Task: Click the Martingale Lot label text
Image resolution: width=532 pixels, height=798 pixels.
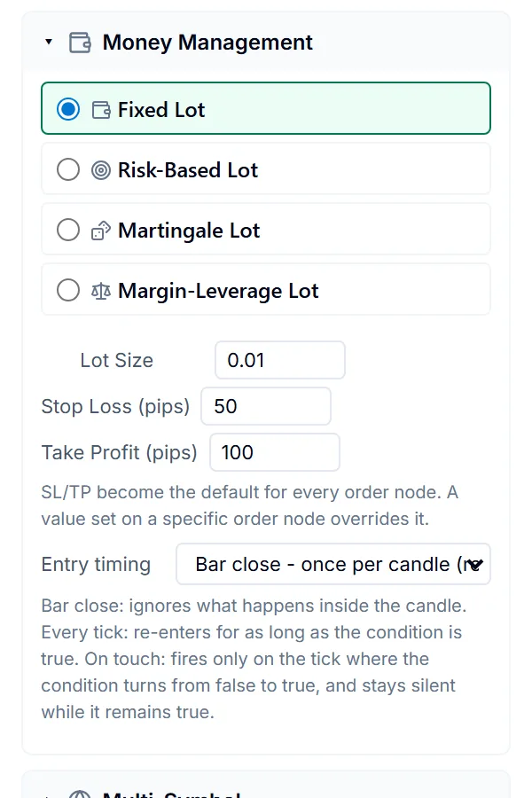Action: (x=189, y=231)
